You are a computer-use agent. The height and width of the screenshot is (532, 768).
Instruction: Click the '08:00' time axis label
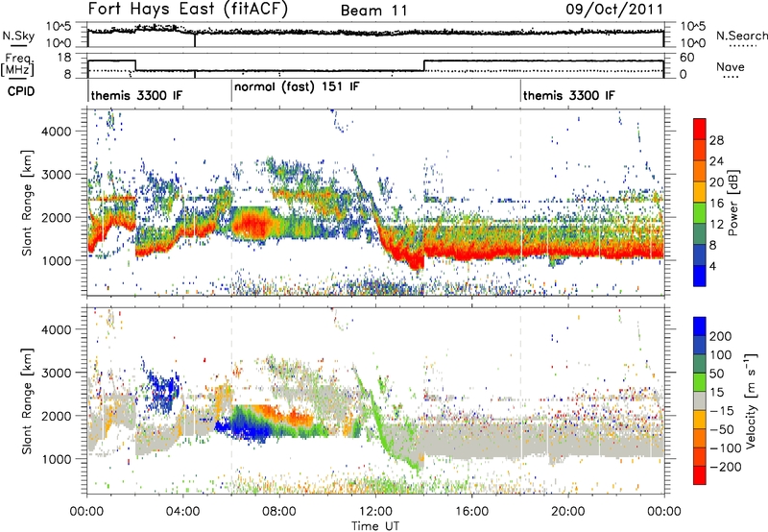[279, 512]
